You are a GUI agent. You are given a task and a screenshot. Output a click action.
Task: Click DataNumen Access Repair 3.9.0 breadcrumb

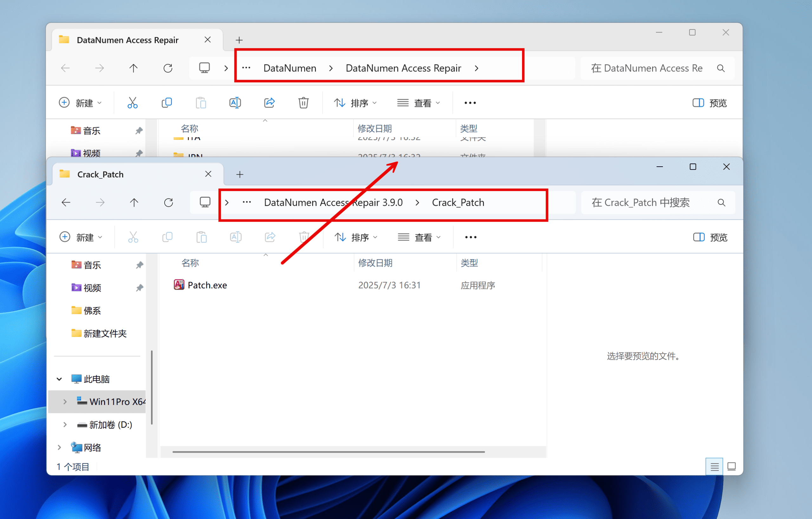pyautogui.click(x=333, y=203)
